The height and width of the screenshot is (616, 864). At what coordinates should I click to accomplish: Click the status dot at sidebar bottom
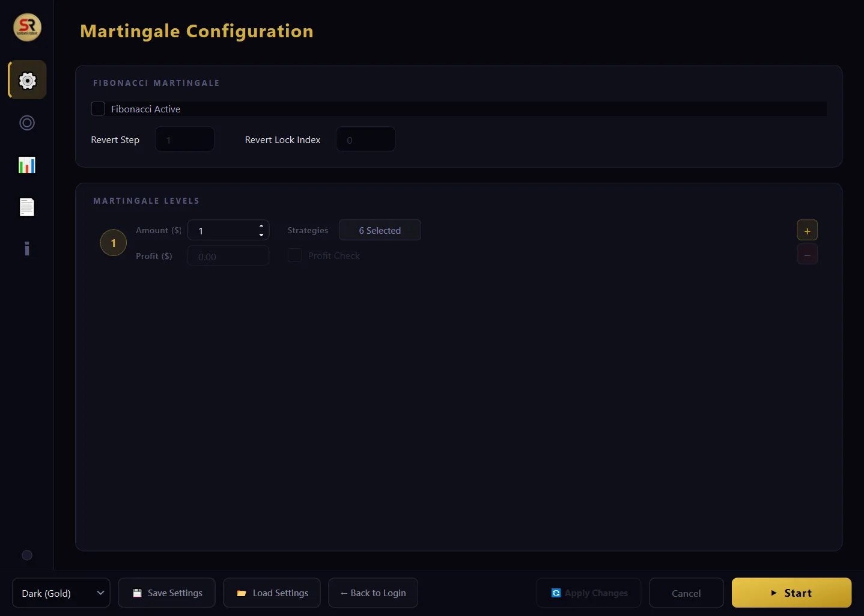coord(27,555)
